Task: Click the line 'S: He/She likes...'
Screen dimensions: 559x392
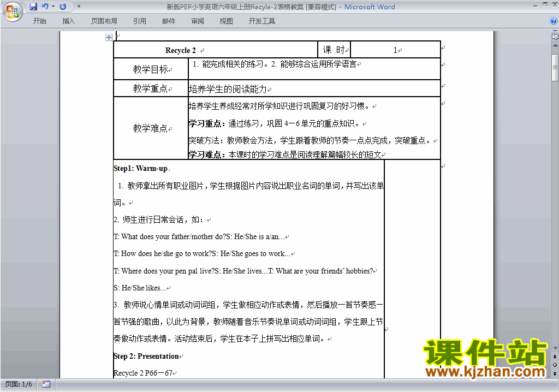Action: [140, 288]
